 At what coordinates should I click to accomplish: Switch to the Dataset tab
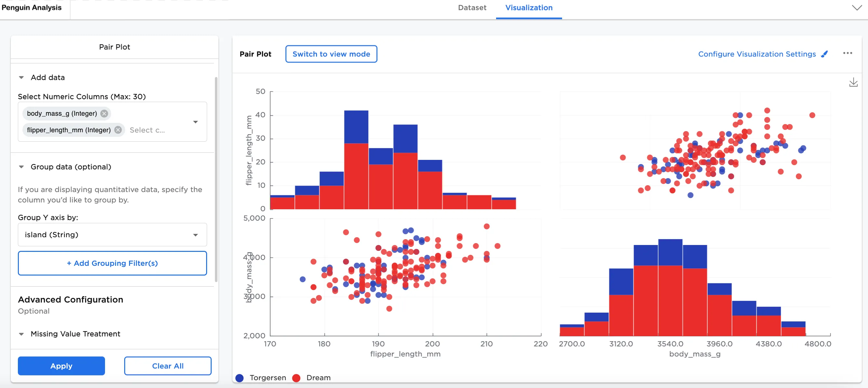click(x=472, y=8)
